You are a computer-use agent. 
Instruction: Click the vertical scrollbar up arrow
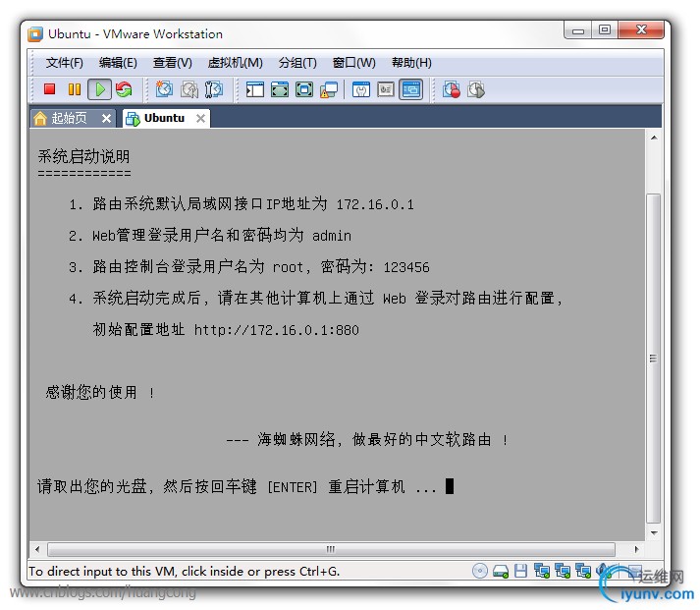654,138
